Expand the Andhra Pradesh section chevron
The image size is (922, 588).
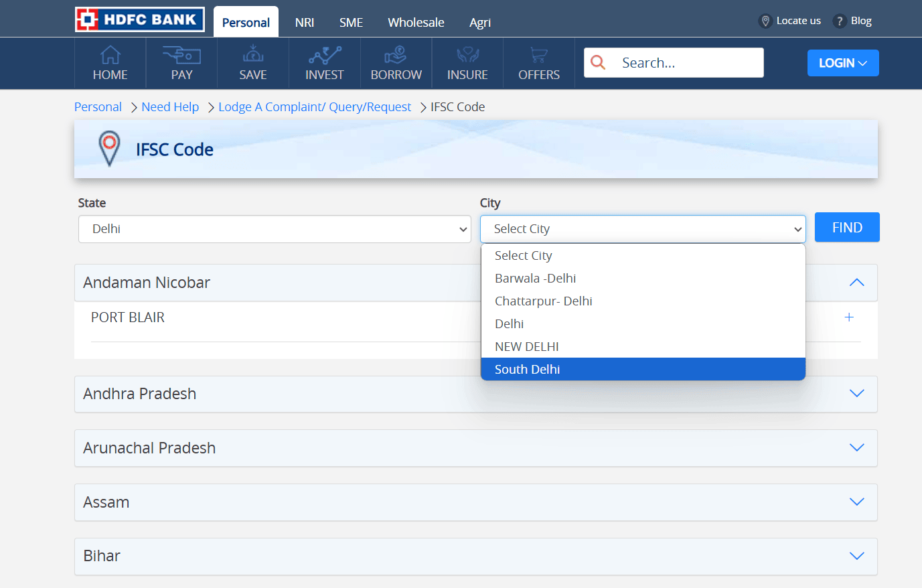856,393
